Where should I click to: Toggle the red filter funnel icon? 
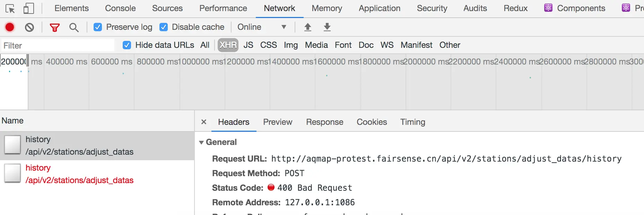pos(54,27)
